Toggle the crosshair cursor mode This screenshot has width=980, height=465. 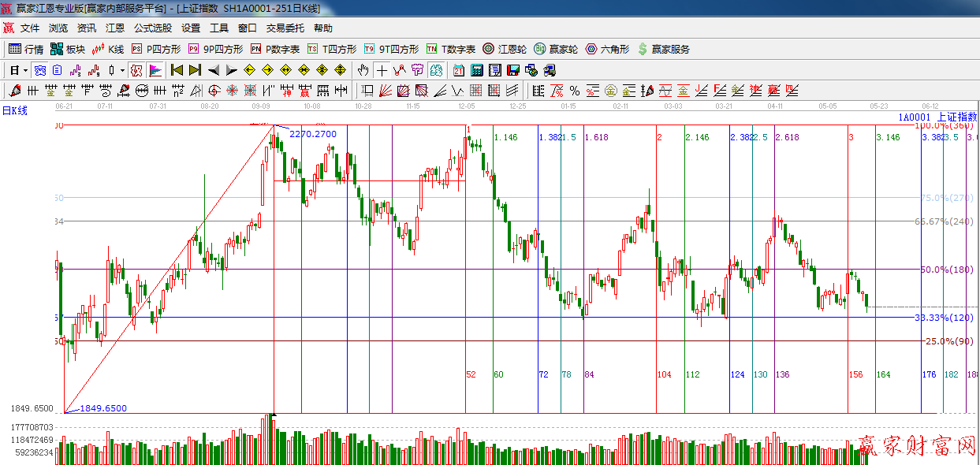pyautogui.click(x=382, y=70)
